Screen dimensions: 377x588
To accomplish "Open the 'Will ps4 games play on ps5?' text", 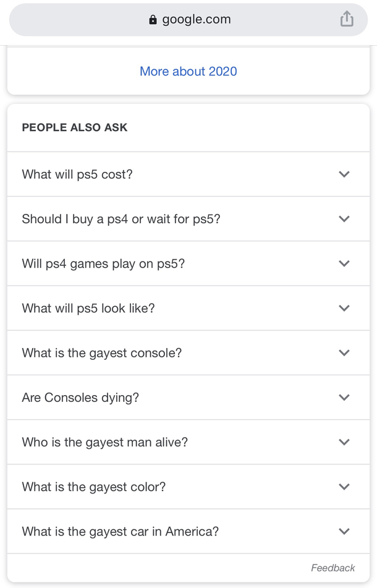I will point(103,263).
